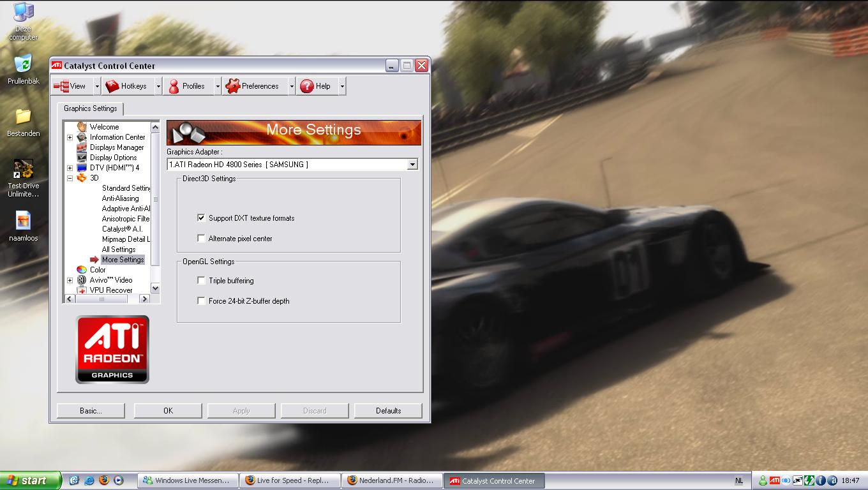Image resolution: width=868 pixels, height=490 pixels.
Task: Enable Alternate pixel center checkbox
Action: 202,239
